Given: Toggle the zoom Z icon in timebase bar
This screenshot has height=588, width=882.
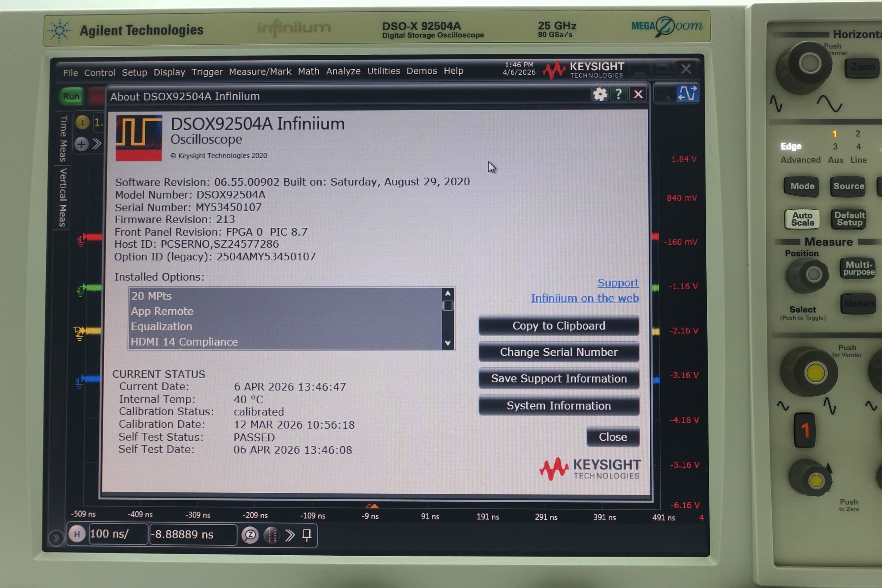Looking at the screenshot, I should [250, 535].
